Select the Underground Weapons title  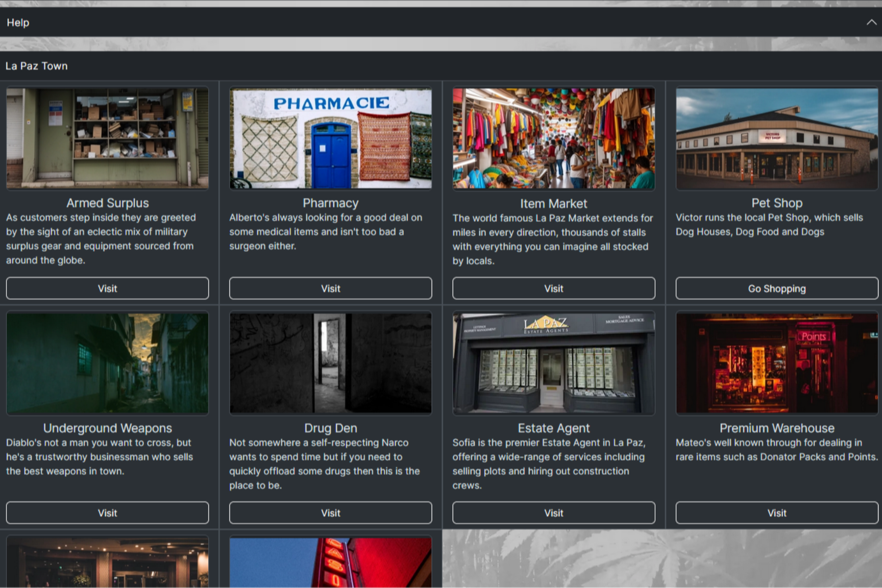pos(107,428)
